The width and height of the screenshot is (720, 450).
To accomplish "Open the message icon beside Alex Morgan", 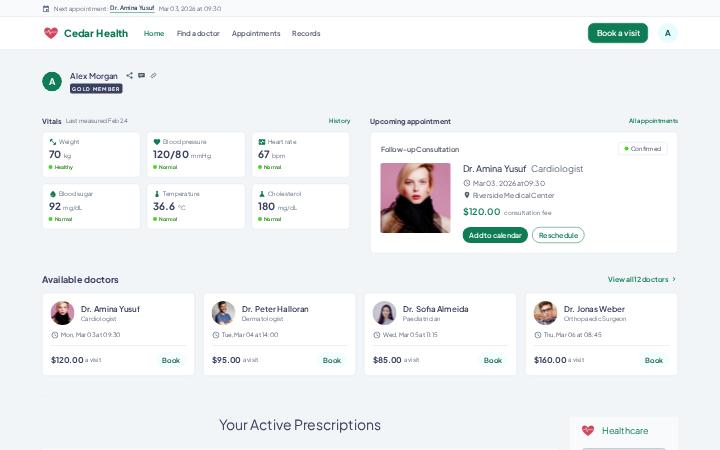I will coord(141,75).
